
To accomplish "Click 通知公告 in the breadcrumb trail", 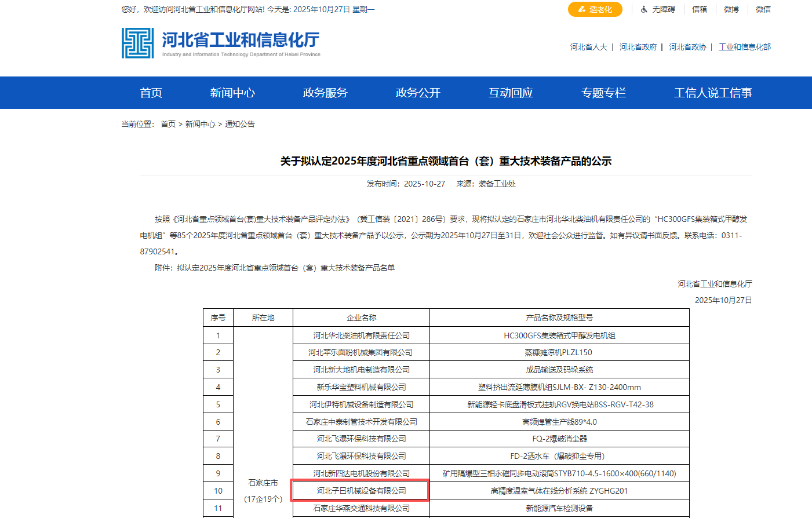I will point(240,123).
